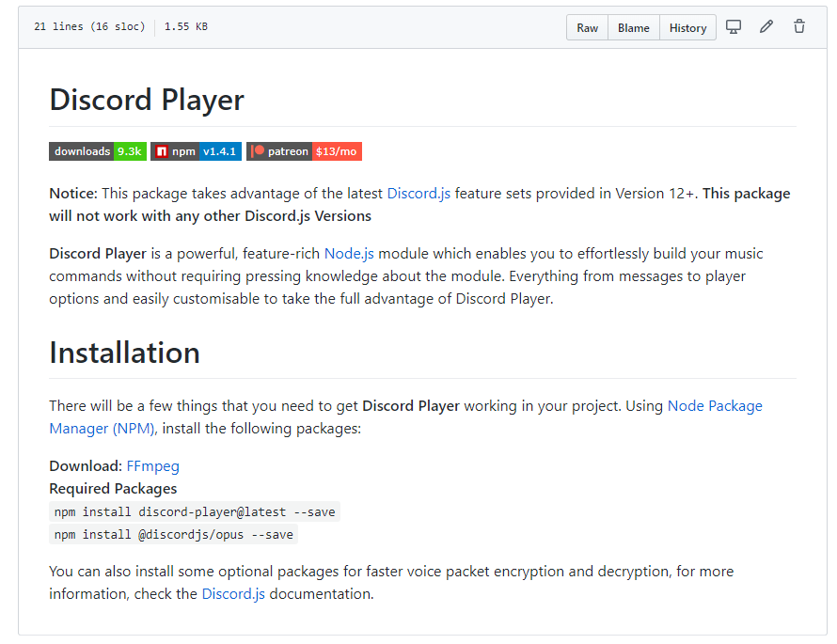
Task: Click the Installation heading
Action: tap(124, 353)
